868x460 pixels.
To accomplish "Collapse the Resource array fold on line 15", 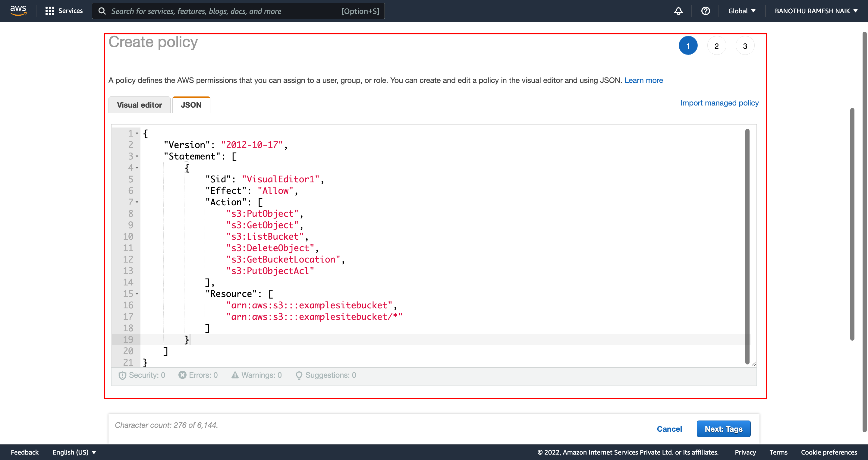I will coord(137,294).
